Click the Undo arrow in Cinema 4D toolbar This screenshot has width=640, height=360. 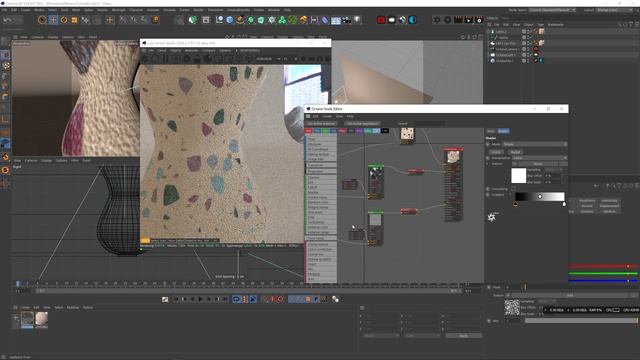[x=7, y=20]
